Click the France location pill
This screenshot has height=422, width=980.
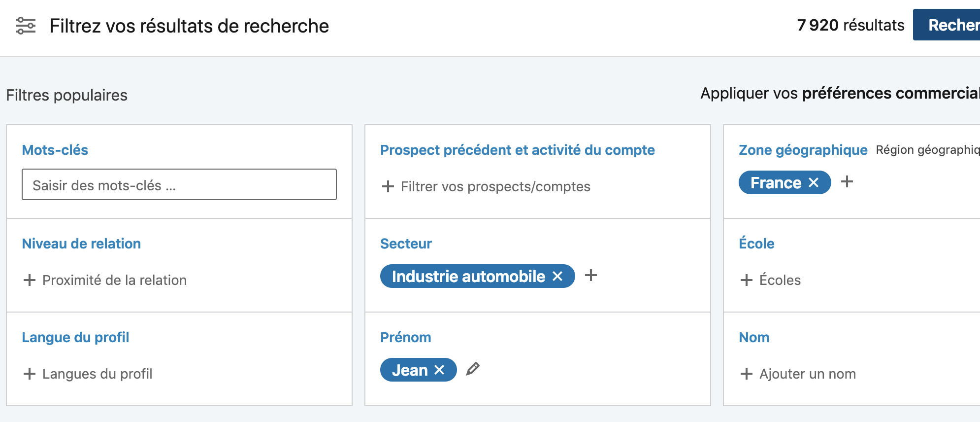(776, 182)
